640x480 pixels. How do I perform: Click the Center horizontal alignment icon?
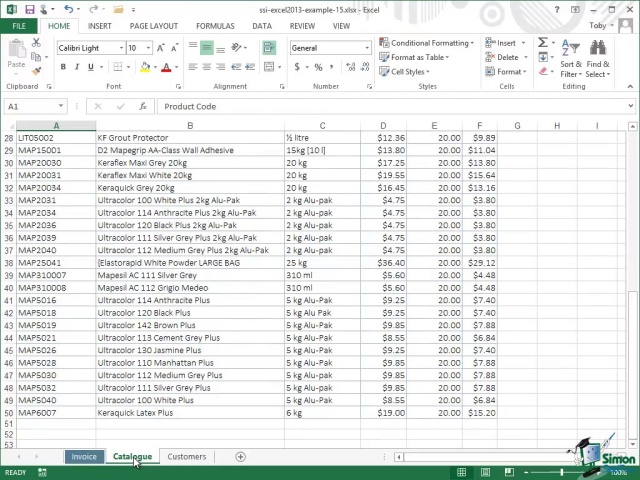[207, 67]
